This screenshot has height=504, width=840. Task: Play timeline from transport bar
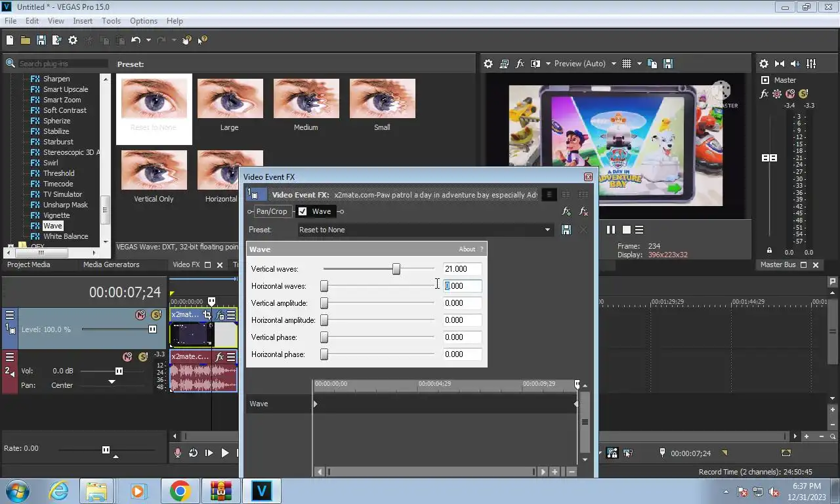224,453
